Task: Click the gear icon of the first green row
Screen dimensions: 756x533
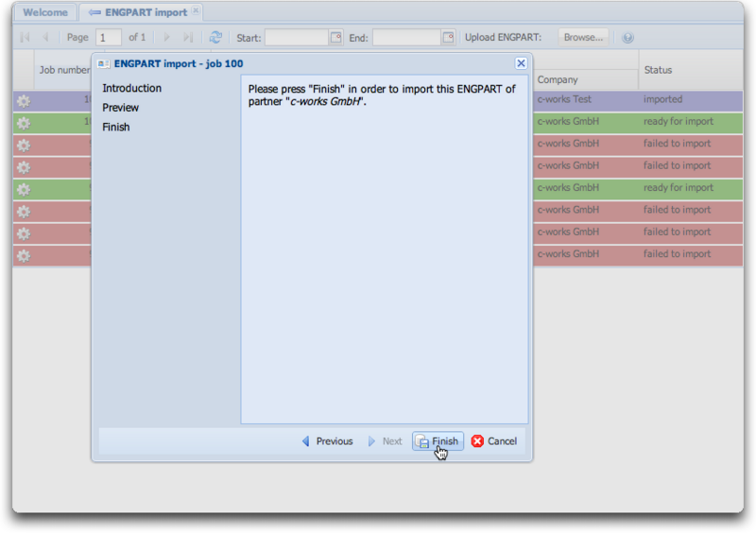Action: coord(24,123)
